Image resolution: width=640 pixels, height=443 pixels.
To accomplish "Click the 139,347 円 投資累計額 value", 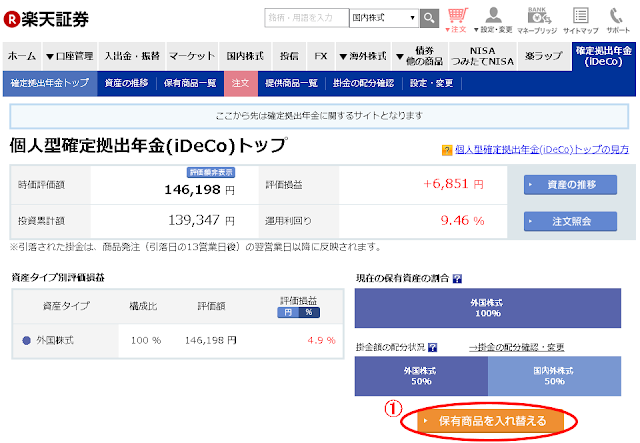I will pyautogui.click(x=201, y=221).
